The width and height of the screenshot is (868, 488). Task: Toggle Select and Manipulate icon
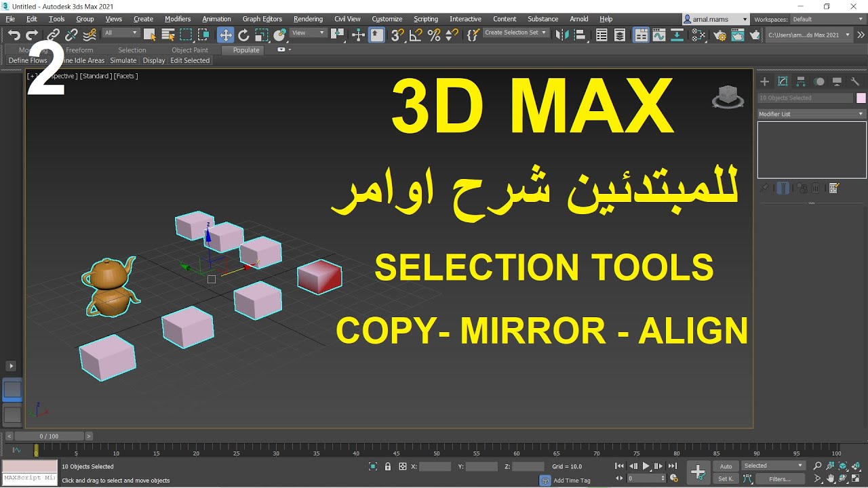[x=359, y=35]
